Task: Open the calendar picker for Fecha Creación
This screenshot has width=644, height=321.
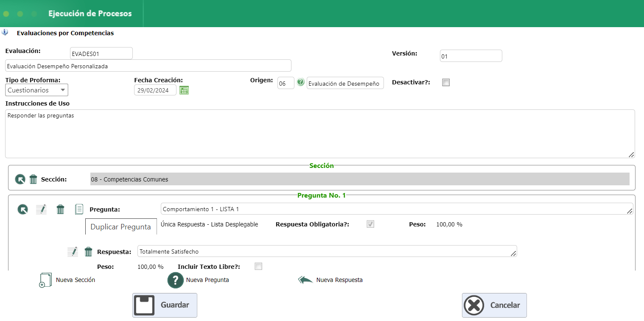Action: tap(184, 90)
